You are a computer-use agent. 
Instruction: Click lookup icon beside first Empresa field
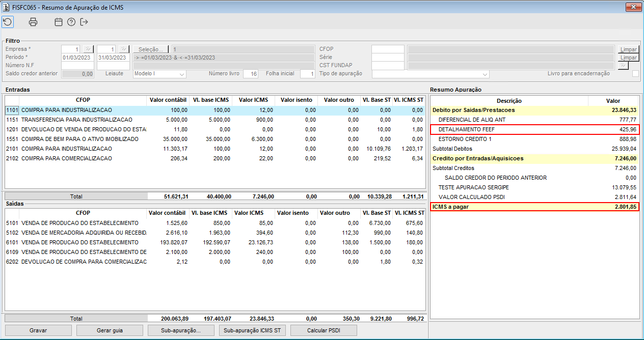(88, 49)
